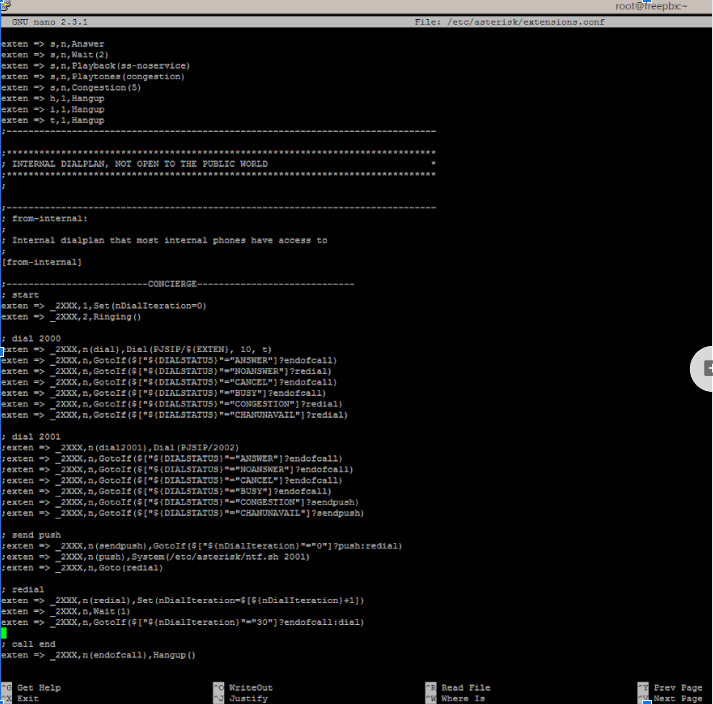
Task: Click the Justify shortcut label
Action: tap(248, 698)
